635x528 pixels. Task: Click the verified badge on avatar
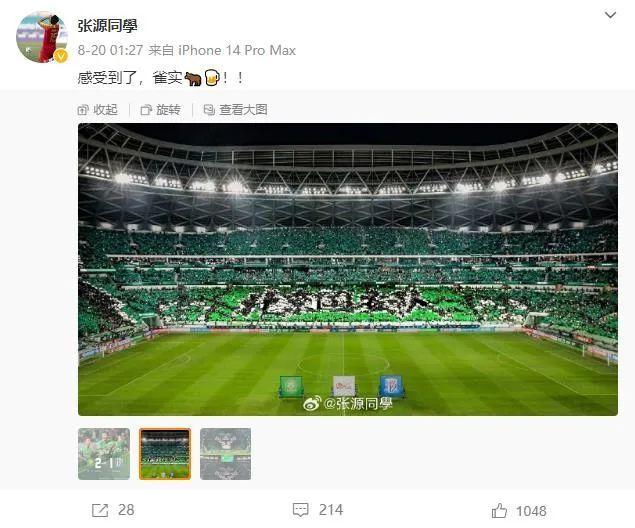click(x=61, y=56)
